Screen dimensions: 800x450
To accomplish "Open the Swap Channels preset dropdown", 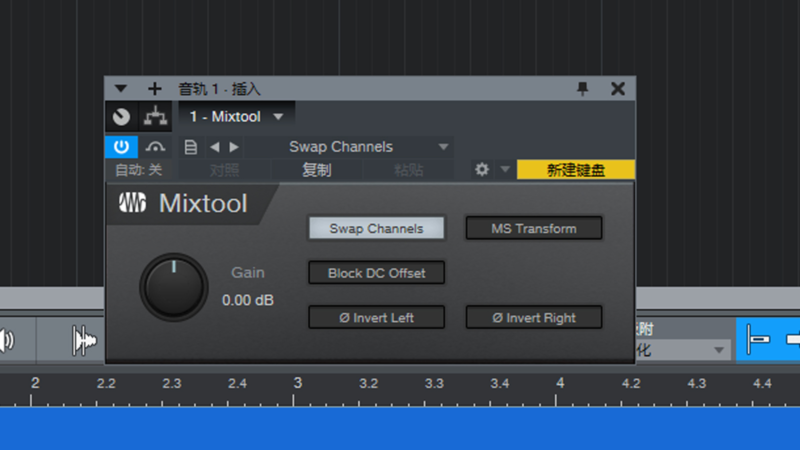I will pos(443,147).
